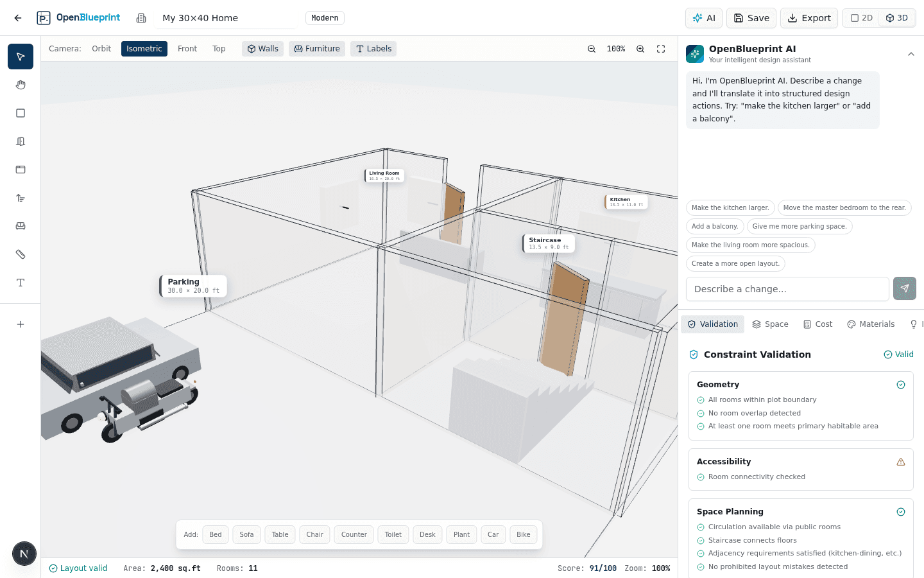This screenshot has width=924, height=578.
Task: Switch to 2D view mode
Action: tap(862, 18)
